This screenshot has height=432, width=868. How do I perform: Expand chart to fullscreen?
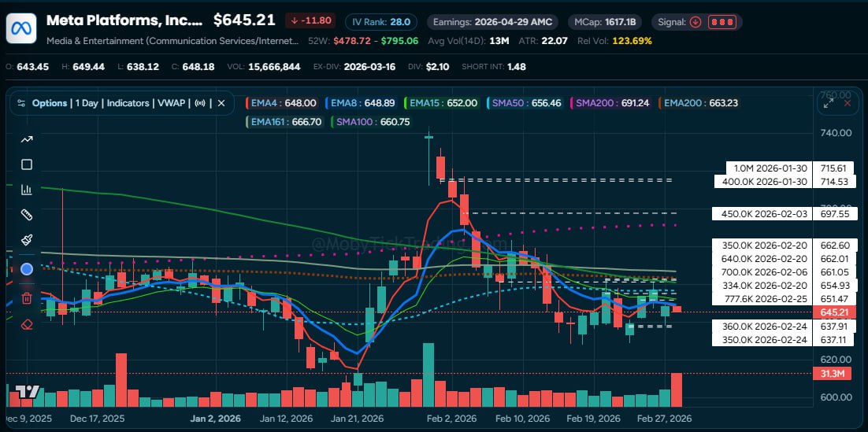829,102
